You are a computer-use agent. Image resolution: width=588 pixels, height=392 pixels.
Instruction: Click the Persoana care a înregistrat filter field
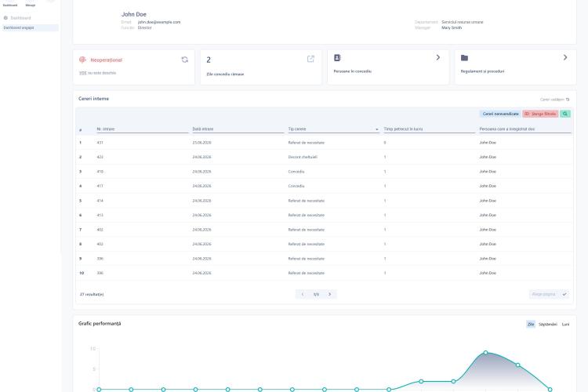(x=525, y=129)
